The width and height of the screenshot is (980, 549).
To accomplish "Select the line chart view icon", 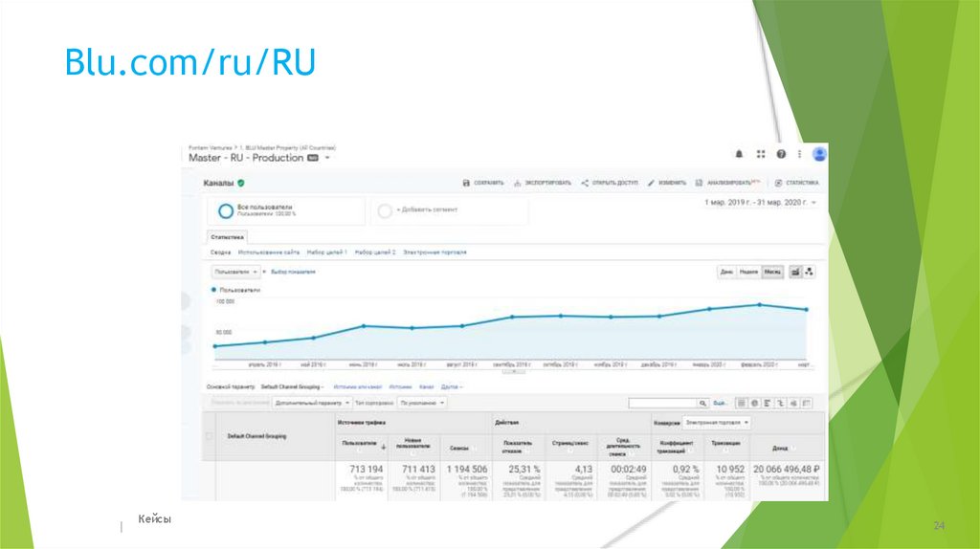I will [x=795, y=272].
